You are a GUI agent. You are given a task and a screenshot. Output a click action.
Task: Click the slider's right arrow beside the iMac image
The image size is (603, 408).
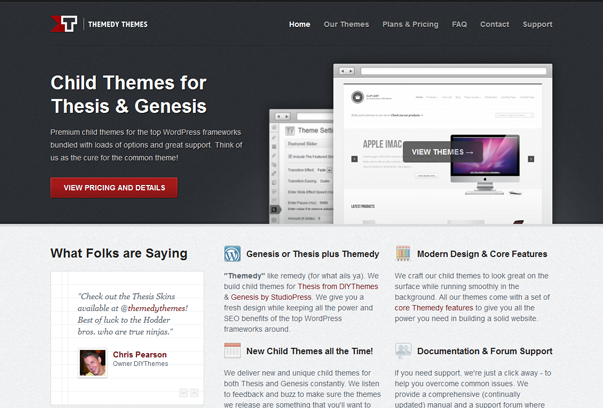tap(531, 159)
